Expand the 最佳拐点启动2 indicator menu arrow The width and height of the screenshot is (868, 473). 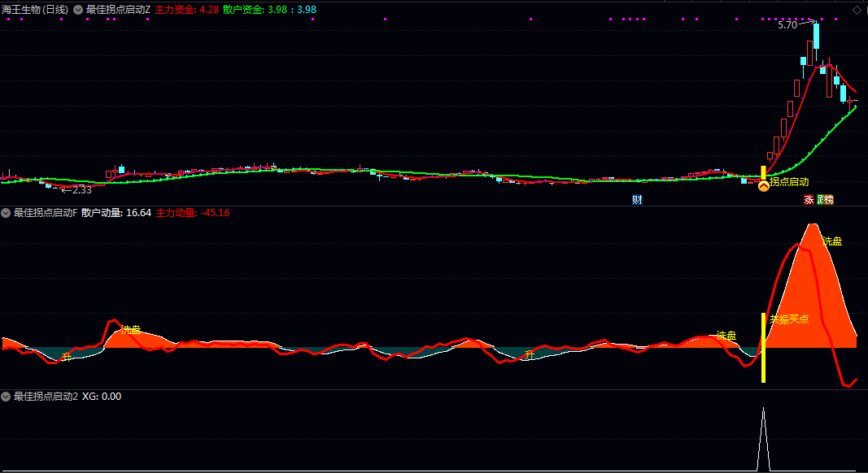[7, 397]
